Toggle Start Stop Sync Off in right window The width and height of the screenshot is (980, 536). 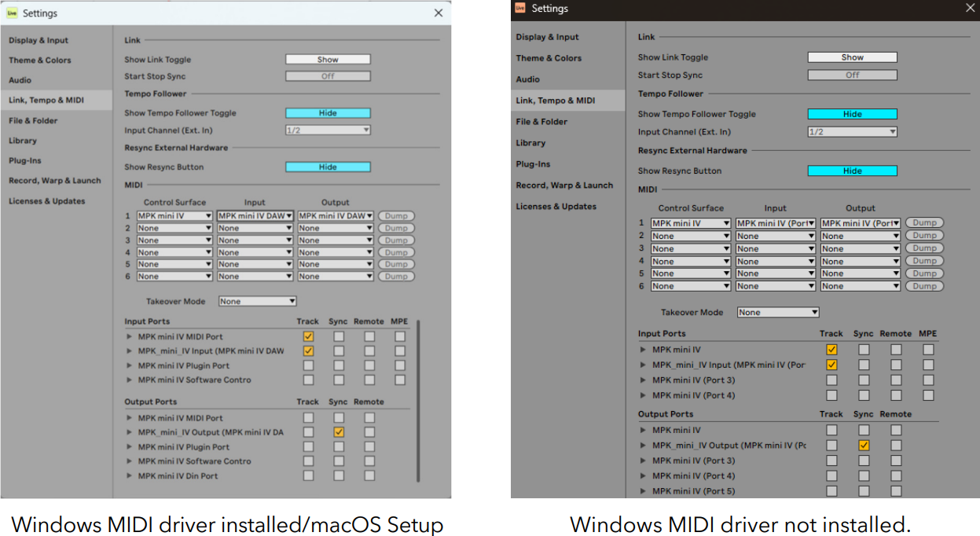853,75
